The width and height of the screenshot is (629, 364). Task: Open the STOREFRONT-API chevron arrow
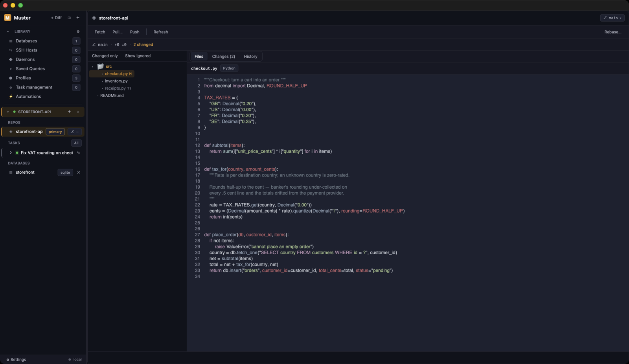point(78,112)
